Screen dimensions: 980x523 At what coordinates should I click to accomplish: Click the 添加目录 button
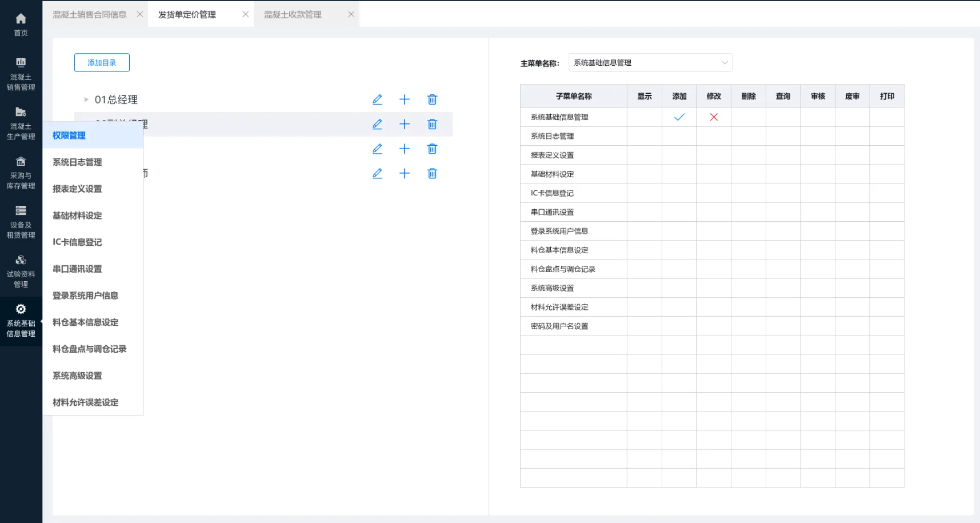102,63
